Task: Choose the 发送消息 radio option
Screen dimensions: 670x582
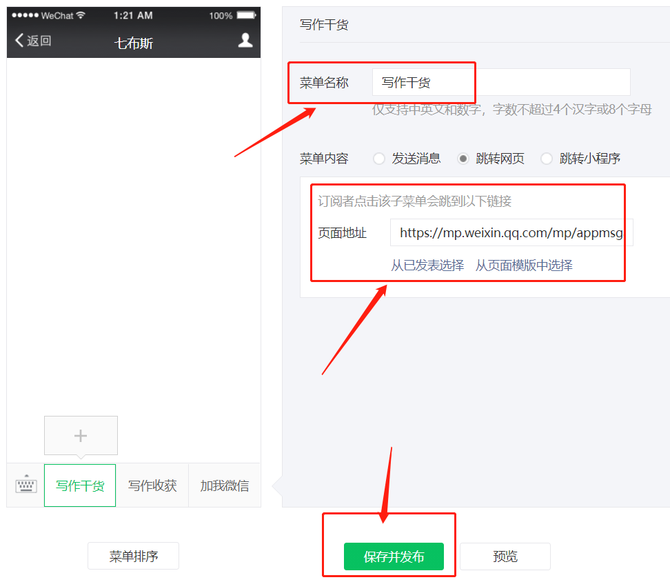Action: click(x=379, y=159)
